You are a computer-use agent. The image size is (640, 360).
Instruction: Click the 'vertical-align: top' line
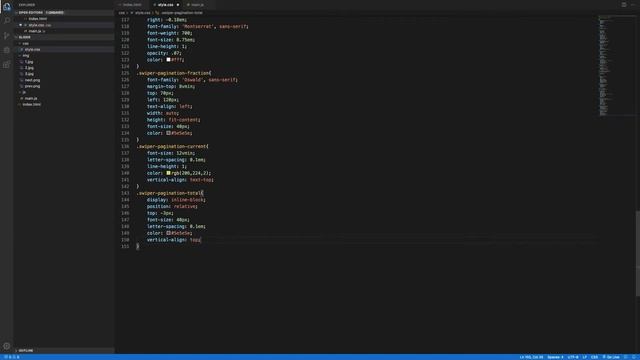(174, 240)
